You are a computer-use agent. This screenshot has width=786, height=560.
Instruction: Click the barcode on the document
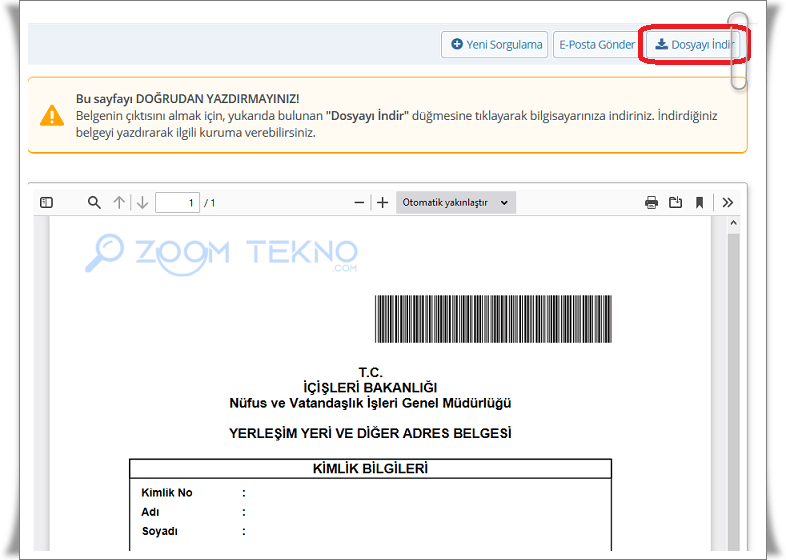(493, 319)
